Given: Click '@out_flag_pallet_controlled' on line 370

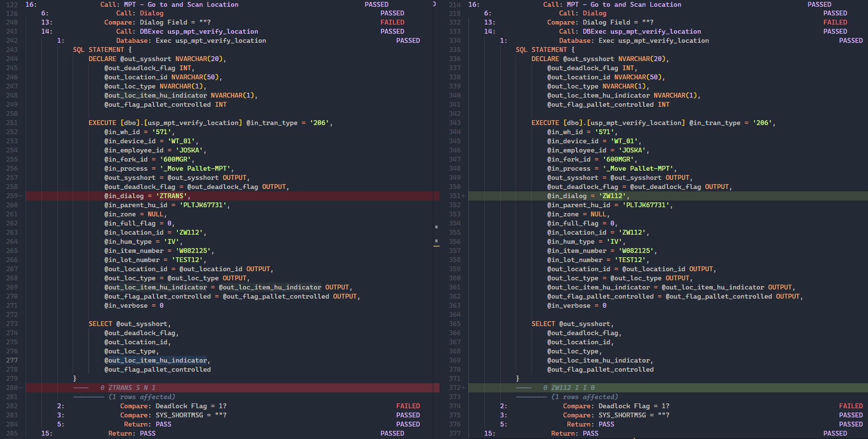Looking at the screenshot, I should pos(601,369).
